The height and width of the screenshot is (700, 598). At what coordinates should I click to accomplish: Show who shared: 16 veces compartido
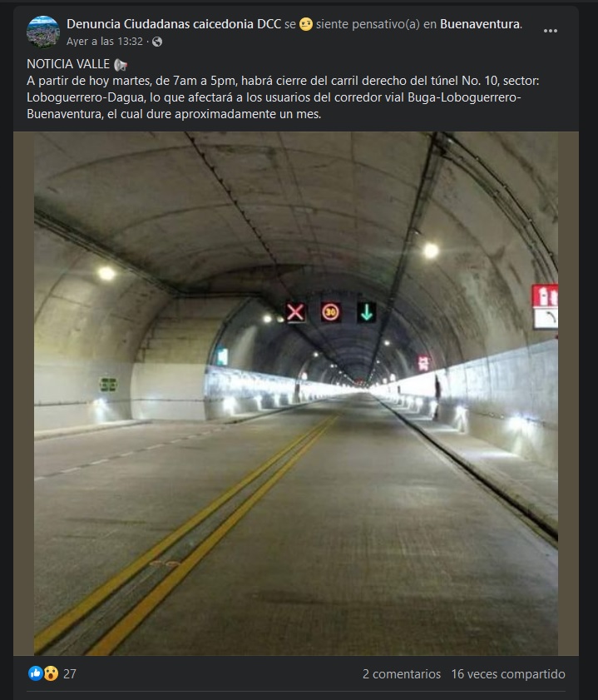point(508,673)
